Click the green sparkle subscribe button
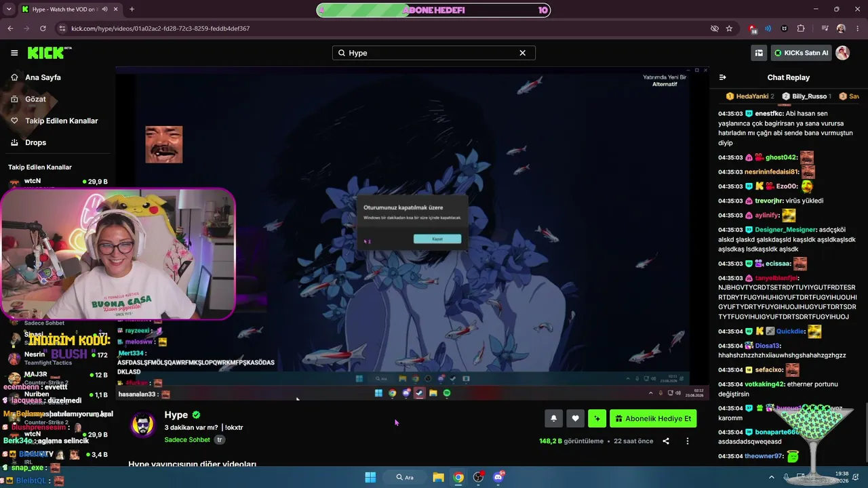 click(597, 418)
